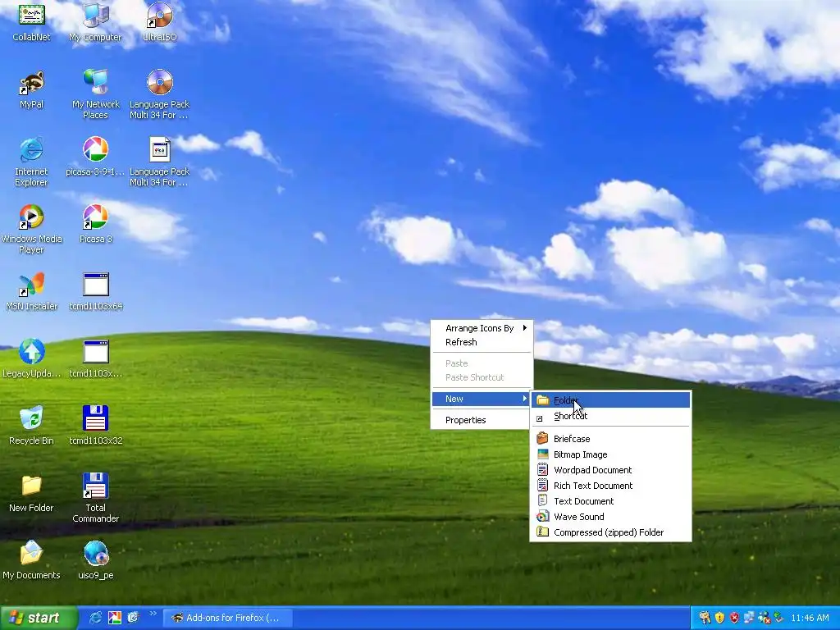The width and height of the screenshot is (840, 630).
Task: Expand hidden Quick Launch items chevron
Action: point(153,614)
